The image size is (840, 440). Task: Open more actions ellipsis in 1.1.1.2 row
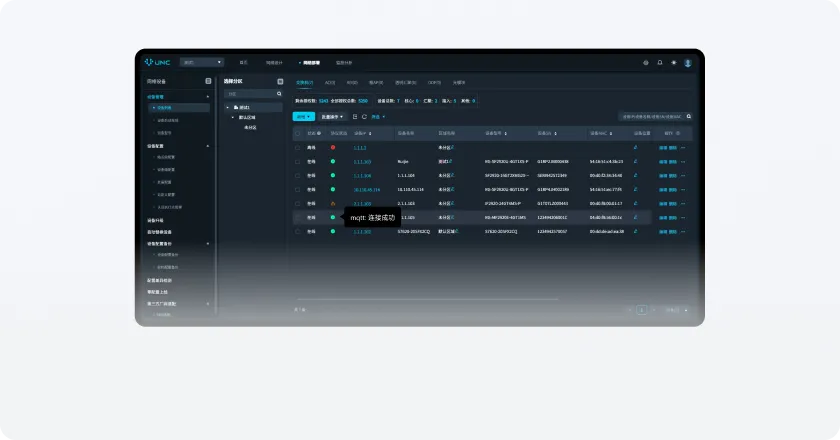[x=683, y=147]
